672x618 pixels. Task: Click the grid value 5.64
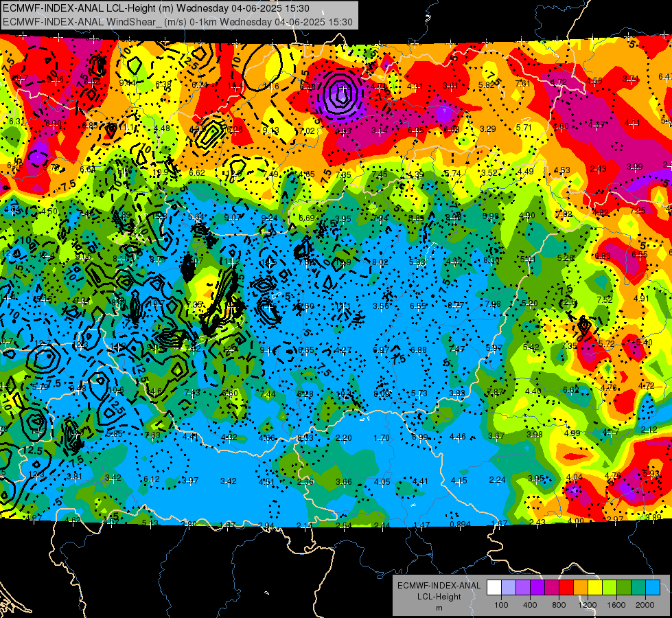pos(196,217)
